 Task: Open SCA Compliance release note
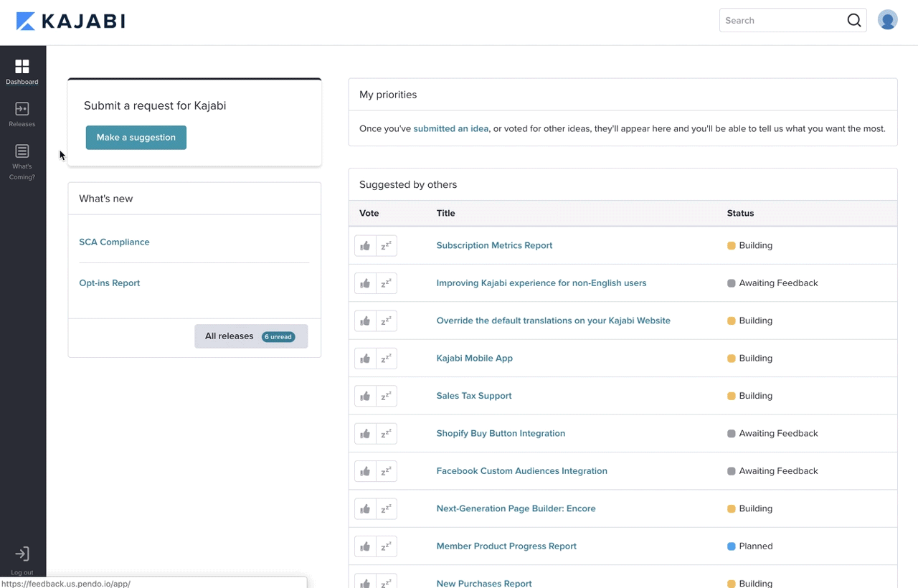pyautogui.click(x=114, y=242)
